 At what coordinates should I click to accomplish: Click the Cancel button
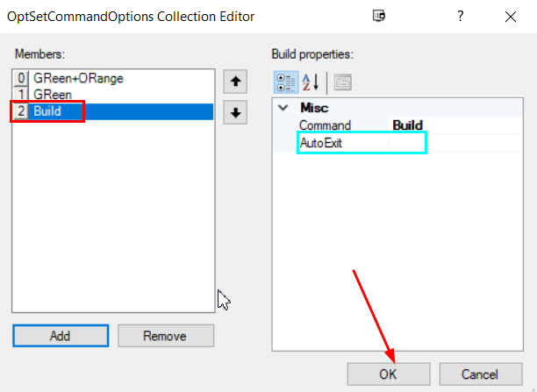(x=479, y=374)
